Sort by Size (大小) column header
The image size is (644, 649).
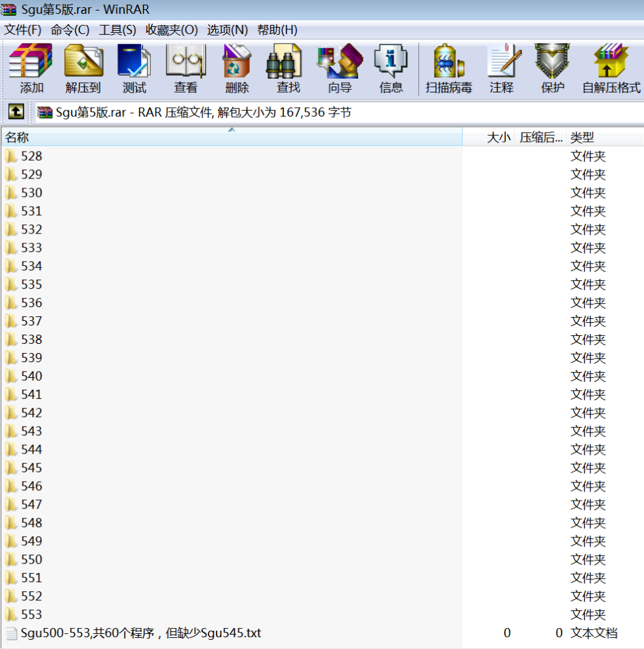click(x=489, y=137)
